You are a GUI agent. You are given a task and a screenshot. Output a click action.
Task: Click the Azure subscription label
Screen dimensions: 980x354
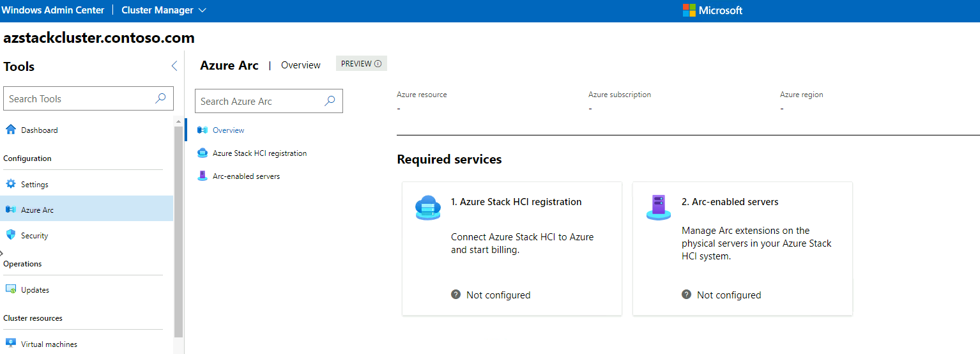click(x=620, y=95)
